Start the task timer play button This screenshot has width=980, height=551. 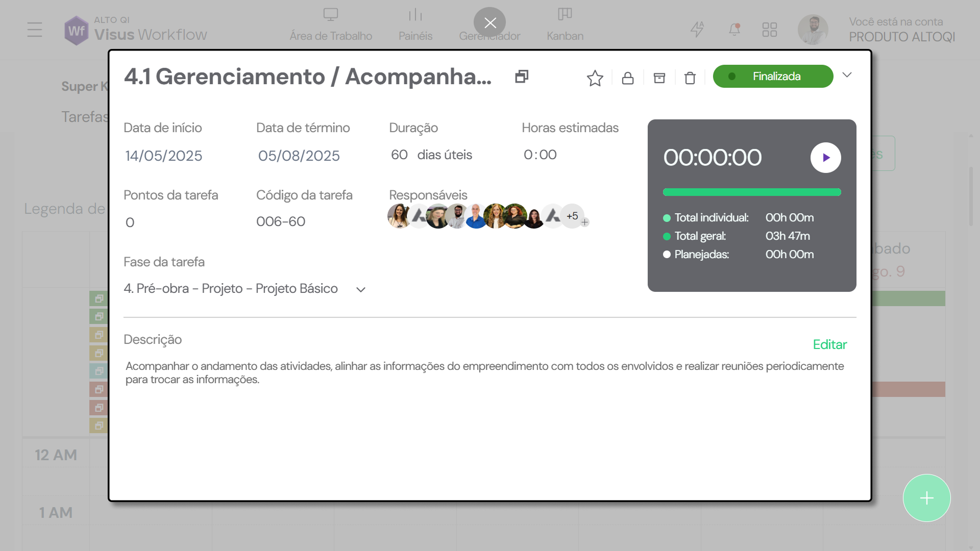(825, 158)
